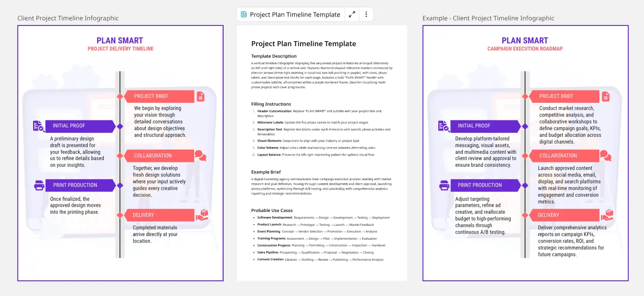Click the Collaboration chat bubbles icon in left infographic

coord(200,156)
